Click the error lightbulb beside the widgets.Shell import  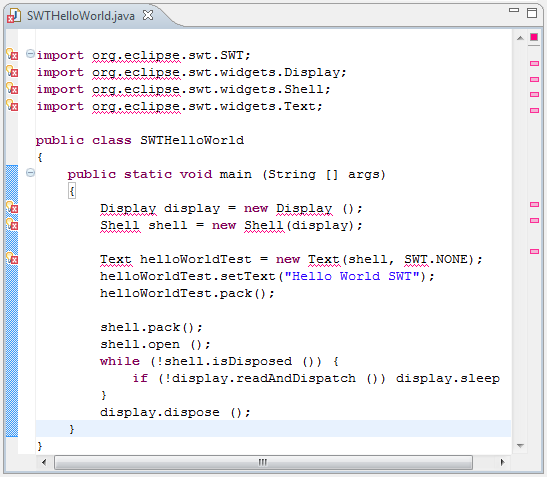[12, 89]
